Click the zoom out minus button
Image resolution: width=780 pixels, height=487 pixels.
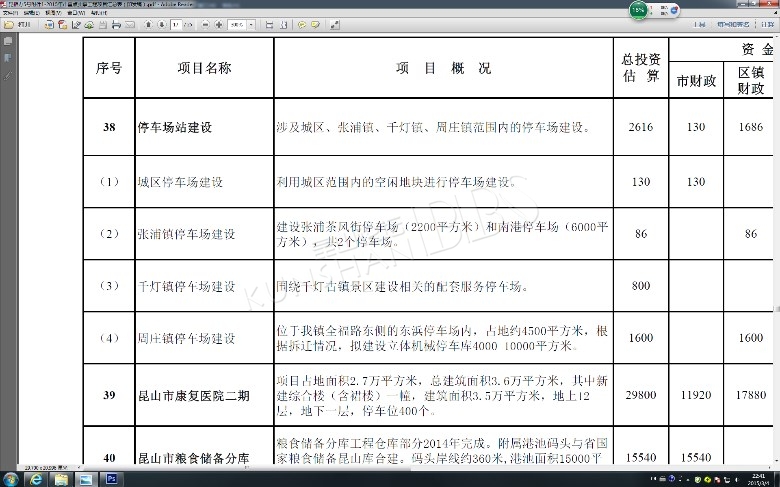click(x=205, y=24)
